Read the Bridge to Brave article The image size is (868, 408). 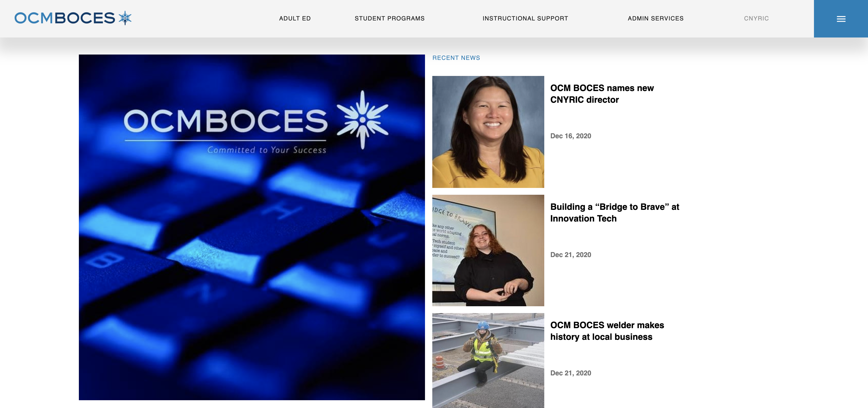[x=615, y=213]
